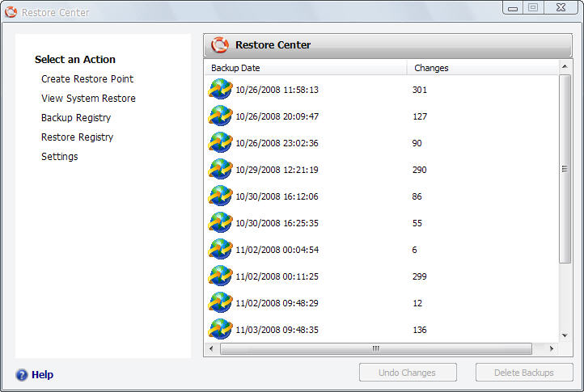Click the title bar Restore Center app icon
Viewport: 584px width, 392px height.
coord(11,12)
